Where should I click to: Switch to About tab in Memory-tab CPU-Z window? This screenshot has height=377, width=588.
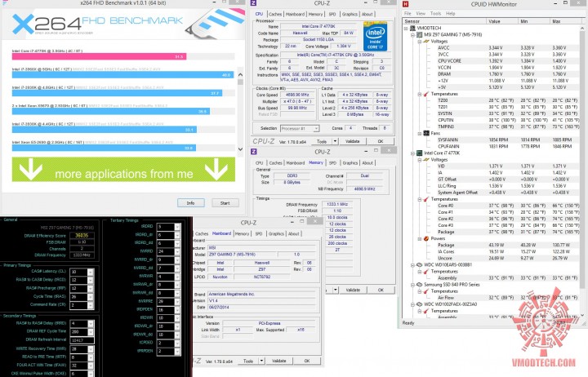tap(367, 163)
